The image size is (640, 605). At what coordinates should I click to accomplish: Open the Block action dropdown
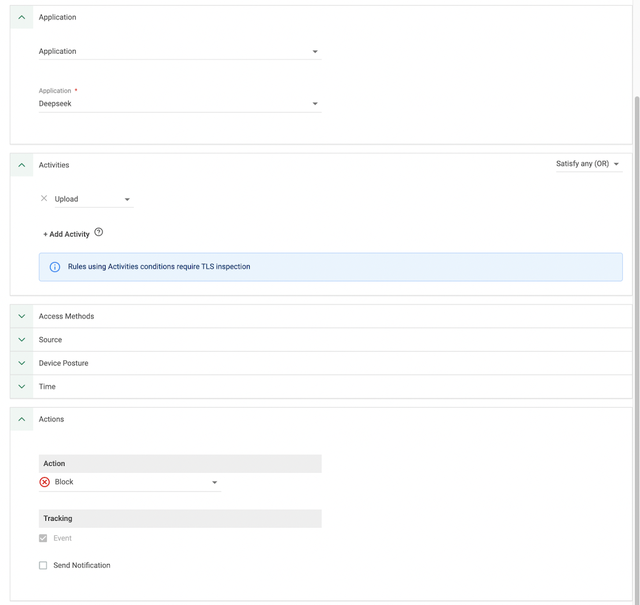coord(130,483)
